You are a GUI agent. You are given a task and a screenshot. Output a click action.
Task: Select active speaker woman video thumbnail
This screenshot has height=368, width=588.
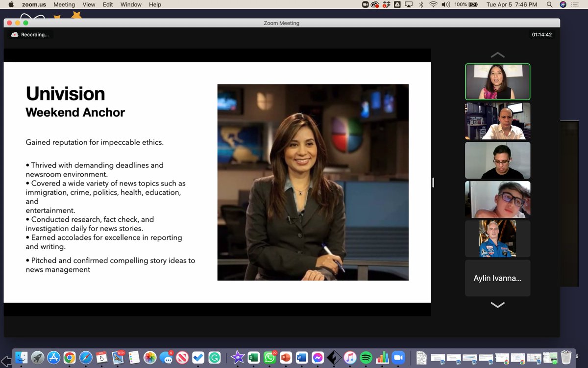[497, 82]
